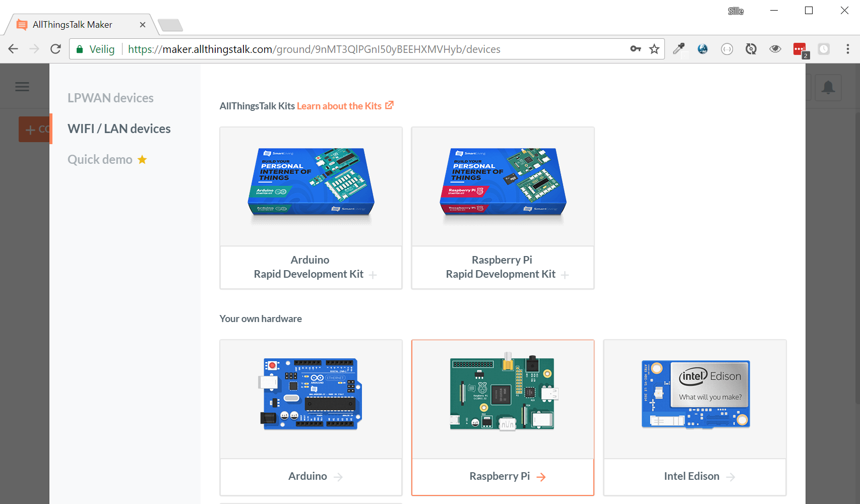
Task: Choose the Arduino board image
Action: [311, 399]
